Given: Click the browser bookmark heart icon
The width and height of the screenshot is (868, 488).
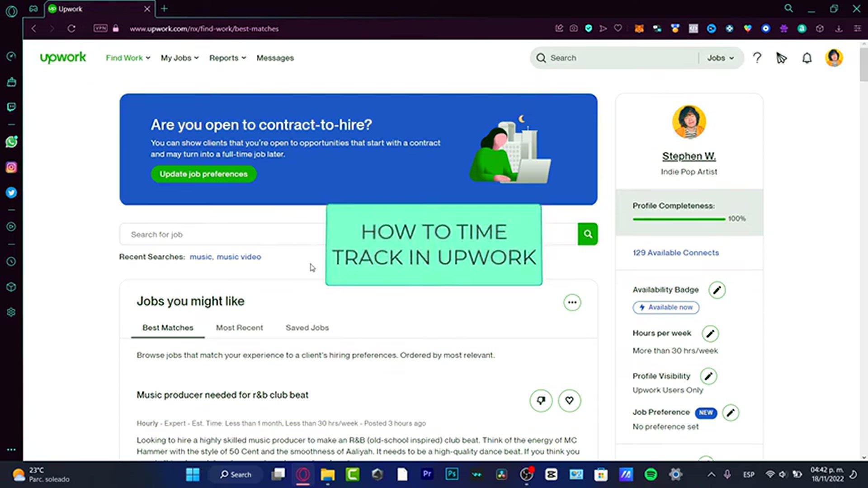Looking at the screenshot, I should (x=618, y=28).
